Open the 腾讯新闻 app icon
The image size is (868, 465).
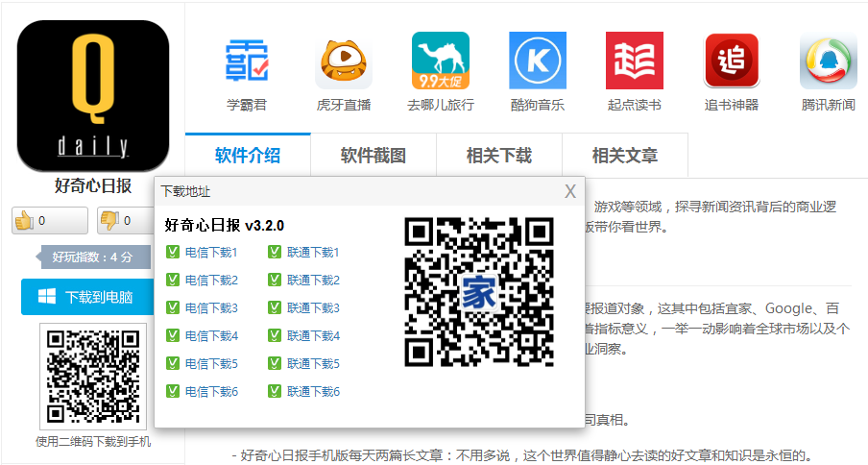pos(828,61)
